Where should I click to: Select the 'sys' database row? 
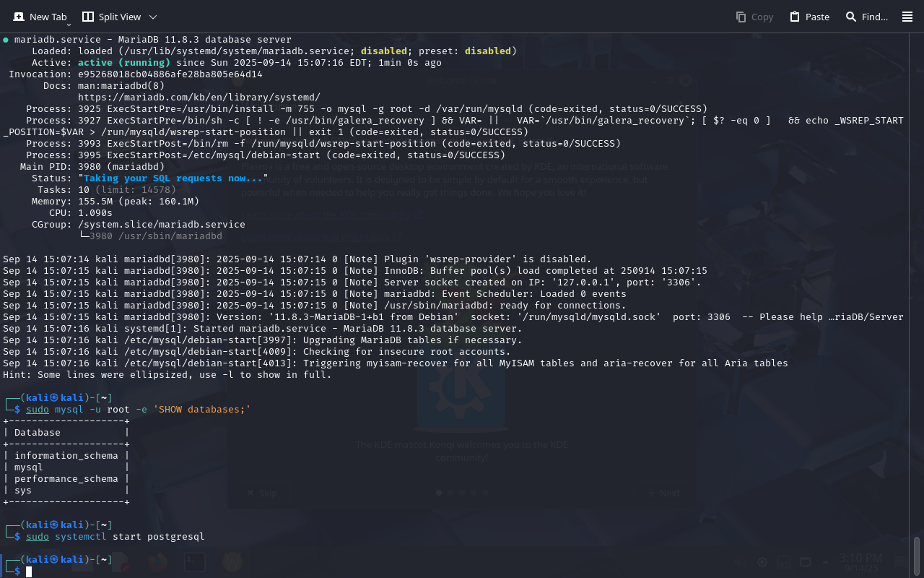pos(66,490)
